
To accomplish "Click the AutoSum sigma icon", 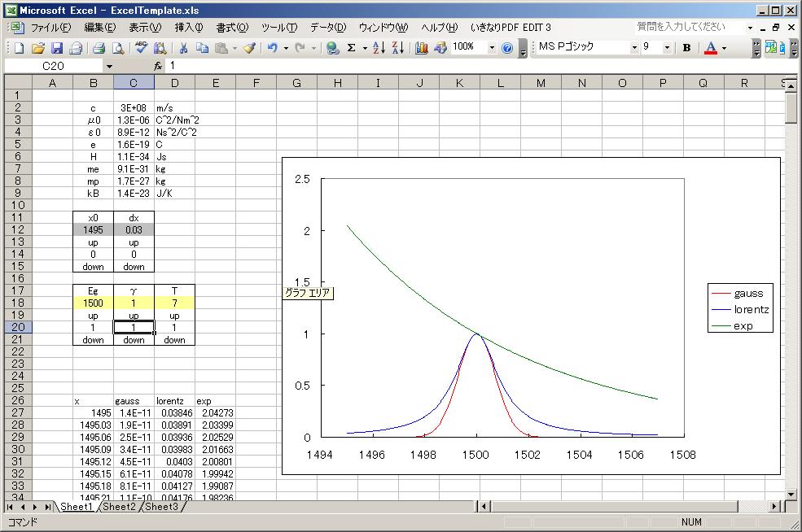I will [352, 48].
